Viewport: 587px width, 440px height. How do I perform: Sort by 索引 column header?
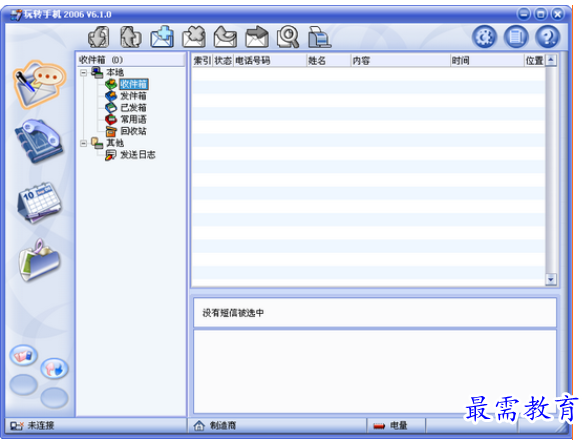202,60
